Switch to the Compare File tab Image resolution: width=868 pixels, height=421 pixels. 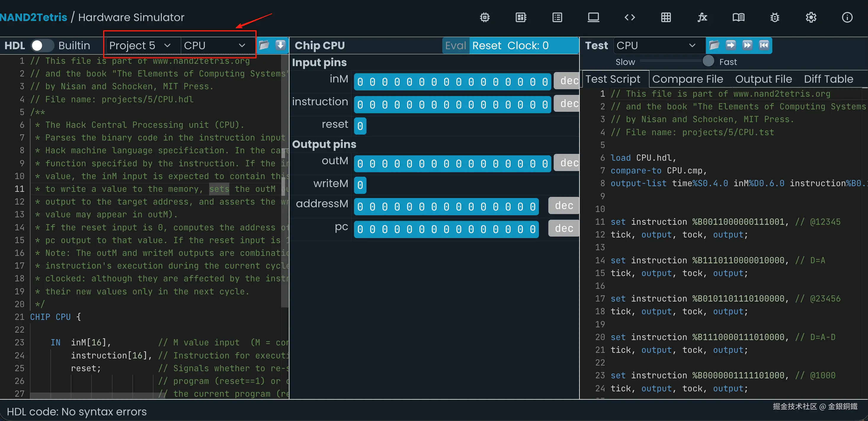[x=687, y=79]
